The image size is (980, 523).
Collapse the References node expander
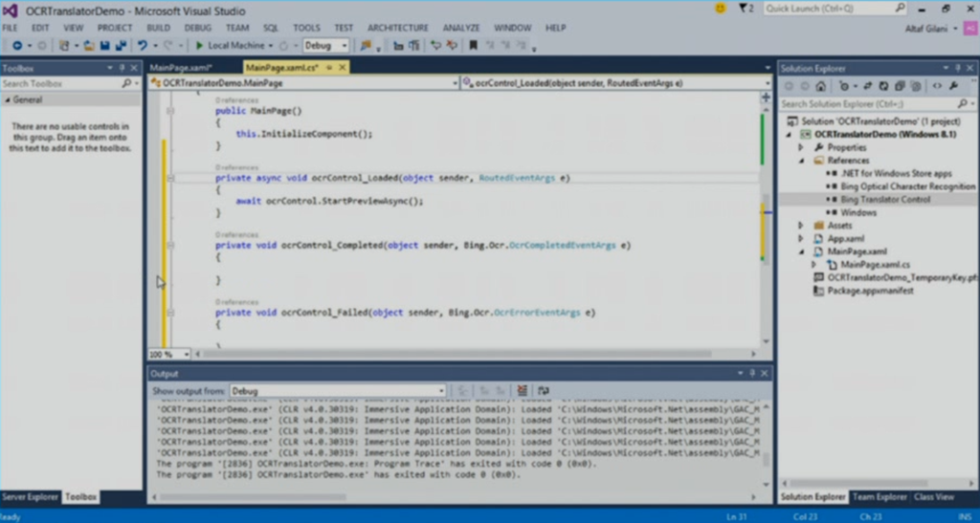pos(801,161)
